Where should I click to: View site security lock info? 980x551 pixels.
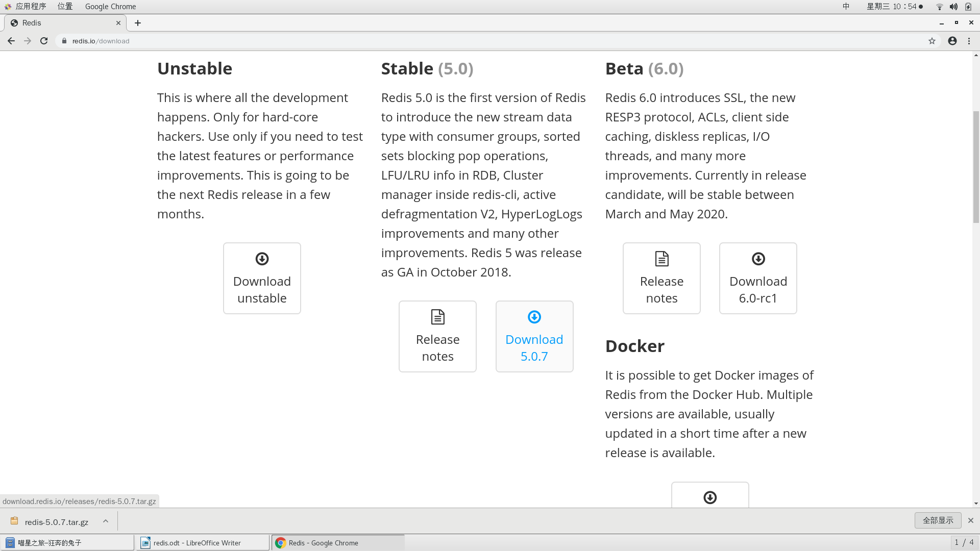pos(64,41)
